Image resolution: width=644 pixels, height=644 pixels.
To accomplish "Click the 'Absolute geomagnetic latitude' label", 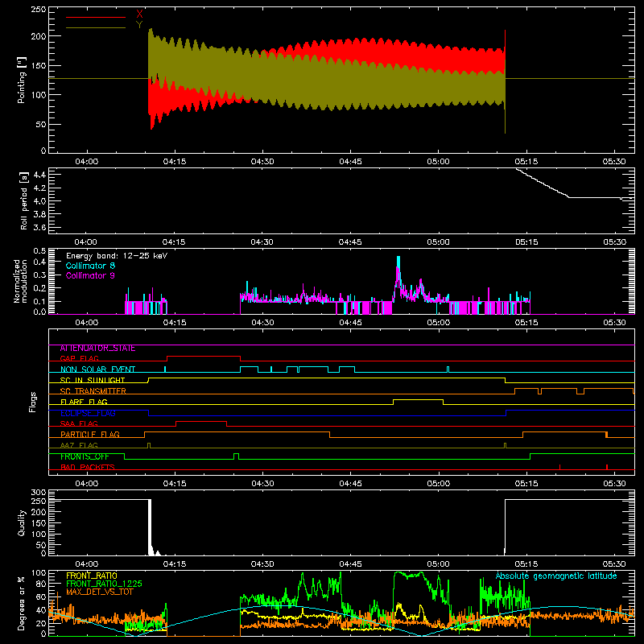I will tap(556, 576).
